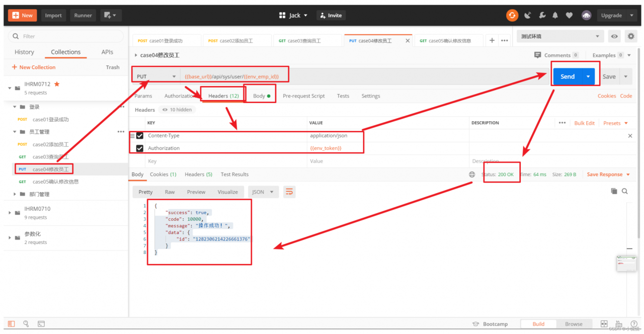Open find and replace in status bar
Screen dimensions: 644x334
click(26, 324)
